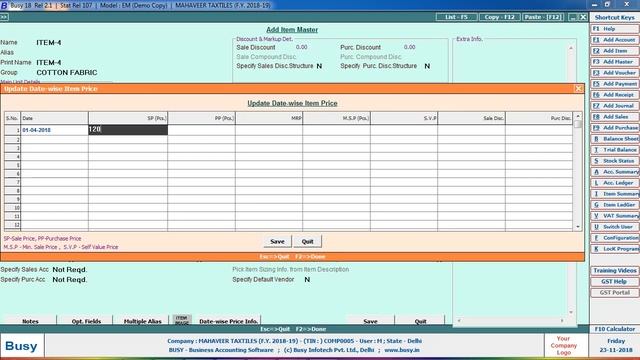Click the Specify Purc Acc Not Reqd. field
The image size is (640, 360).
point(70,280)
